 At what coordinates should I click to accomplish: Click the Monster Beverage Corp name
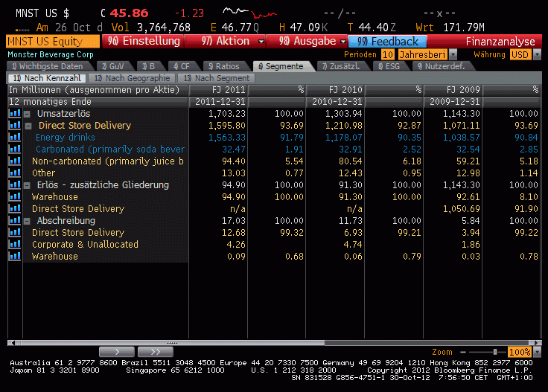pyautogui.click(x=51, y=54)
